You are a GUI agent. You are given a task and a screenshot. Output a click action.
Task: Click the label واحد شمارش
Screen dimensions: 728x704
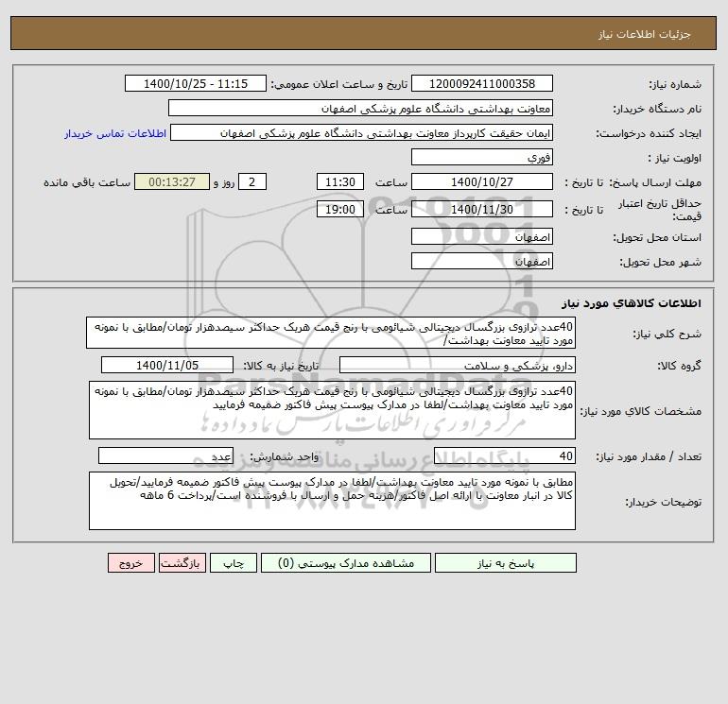pyautogui.click(x=285, y=456)
